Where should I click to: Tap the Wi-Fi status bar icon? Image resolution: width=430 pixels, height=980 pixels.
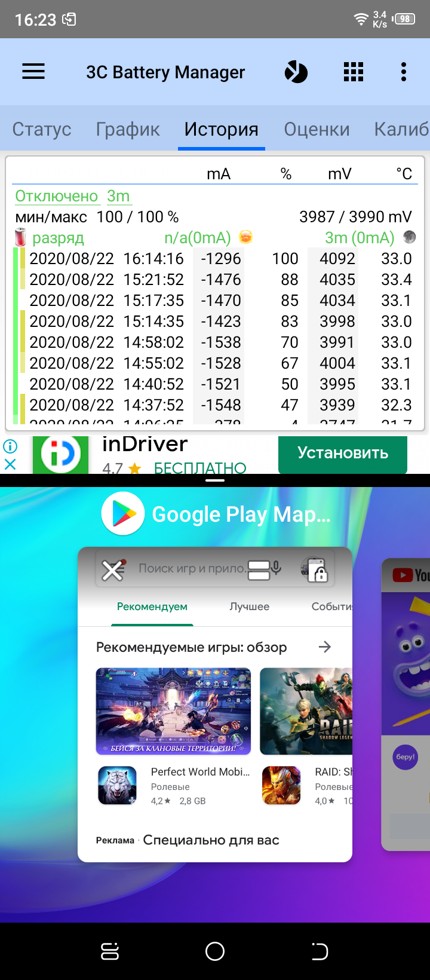pos(361,19)
